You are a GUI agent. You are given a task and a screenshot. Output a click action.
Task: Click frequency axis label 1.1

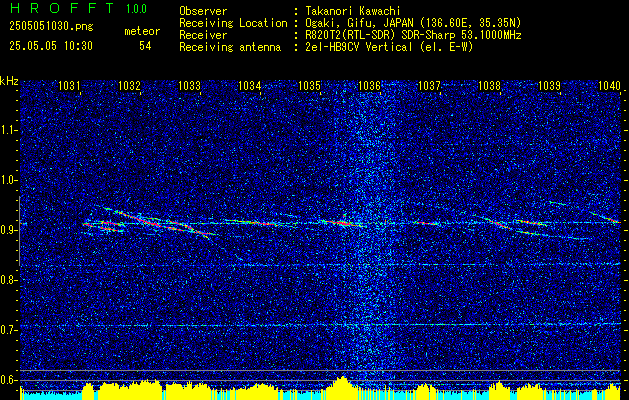[x=8, y=130]
